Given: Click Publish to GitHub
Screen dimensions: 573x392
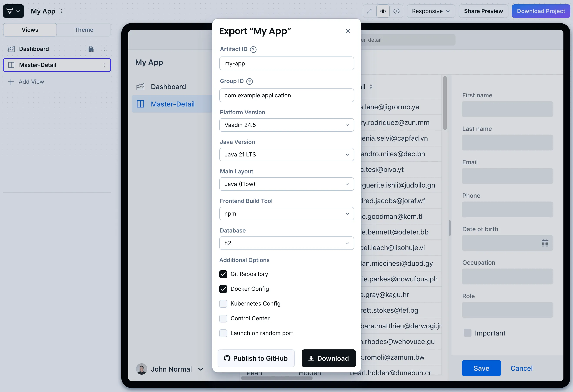Looking at the screenshot, I should click(256, 358).
